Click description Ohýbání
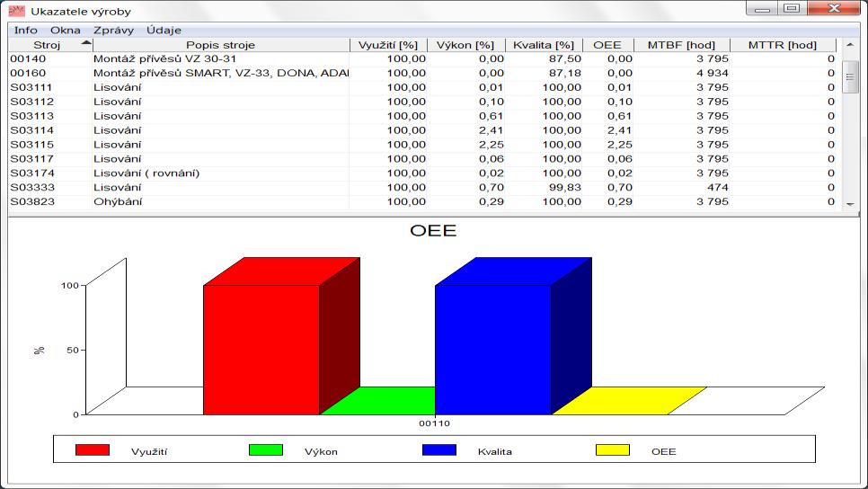Image resolution: width=868 pixels, height=489 pixels. coord(118,202)
